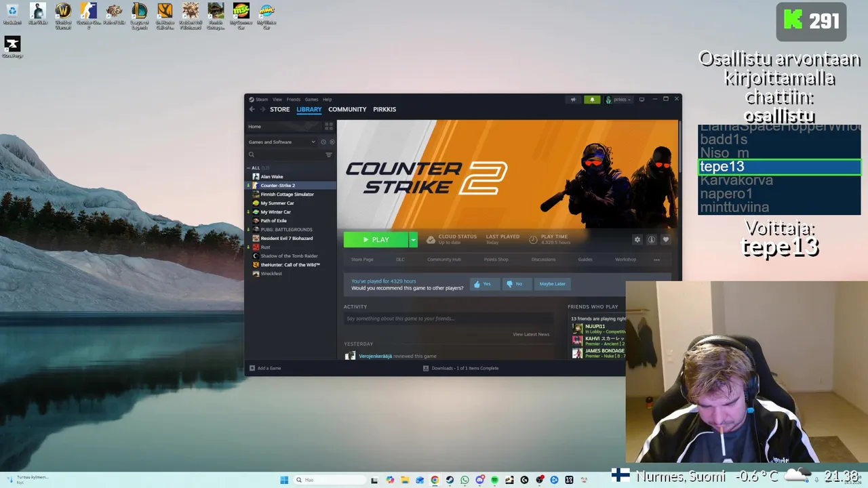
Task: Open the pirkkis account dropdown
Action: 618,100
